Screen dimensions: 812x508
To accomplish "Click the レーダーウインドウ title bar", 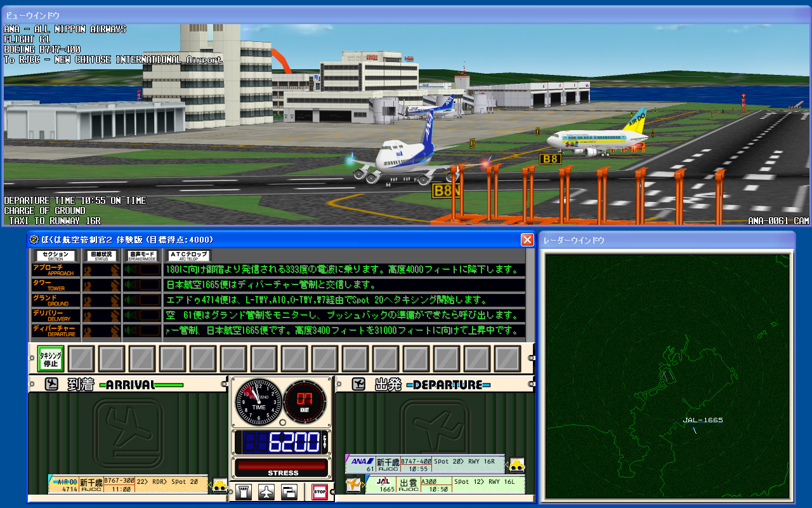I will (667, 240).
